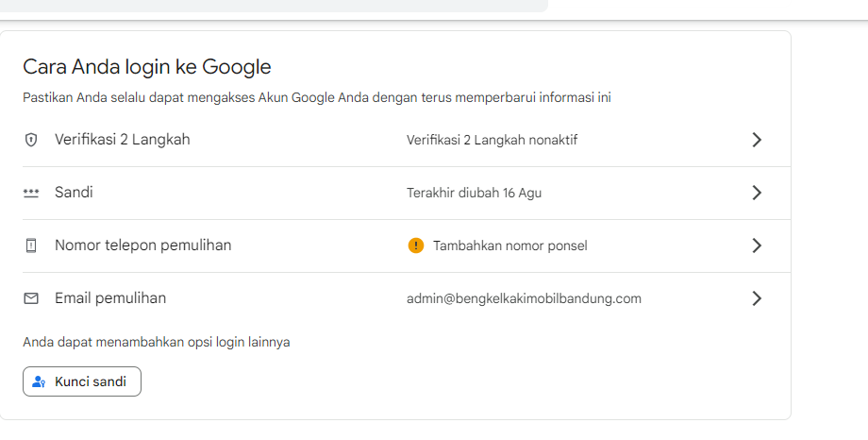Click 'Anda dapat menambahkan opsi login lainnya' text
This screenshot has width=868, height=440.
coord(156,342)
